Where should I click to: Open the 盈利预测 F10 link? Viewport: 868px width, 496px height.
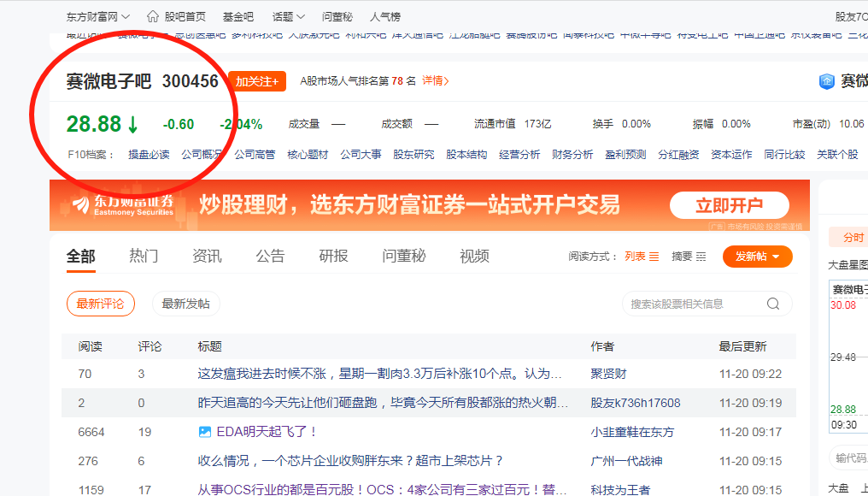click(625, 155)
